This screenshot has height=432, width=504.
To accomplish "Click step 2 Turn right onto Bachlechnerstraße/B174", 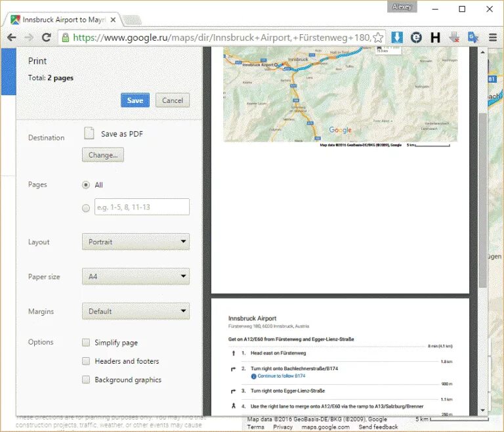I will coord(294,368).
